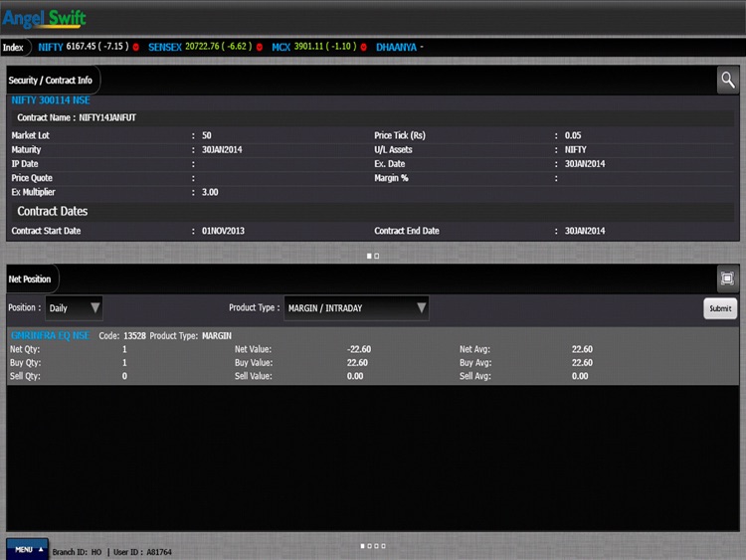This screenshot has width=746, height=560.
Task: Click the NIFTY index ticker label
Action: click(x=51, y=47)
